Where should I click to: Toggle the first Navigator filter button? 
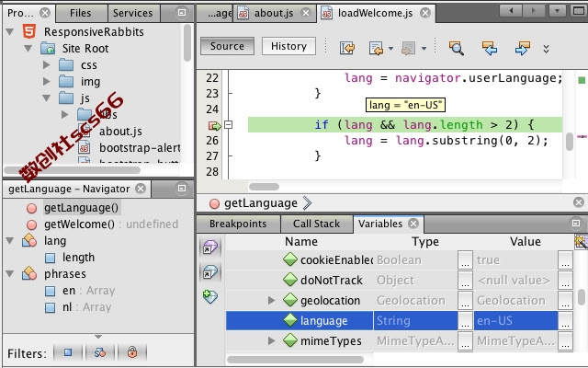pos(68,352)
